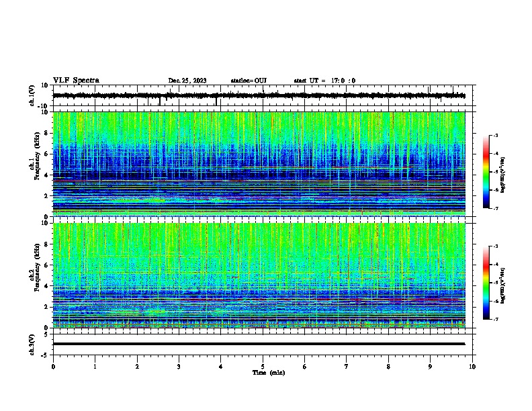Click time axis tick label 3
This screenshot has width=532, height=411.
pos(179,367)
